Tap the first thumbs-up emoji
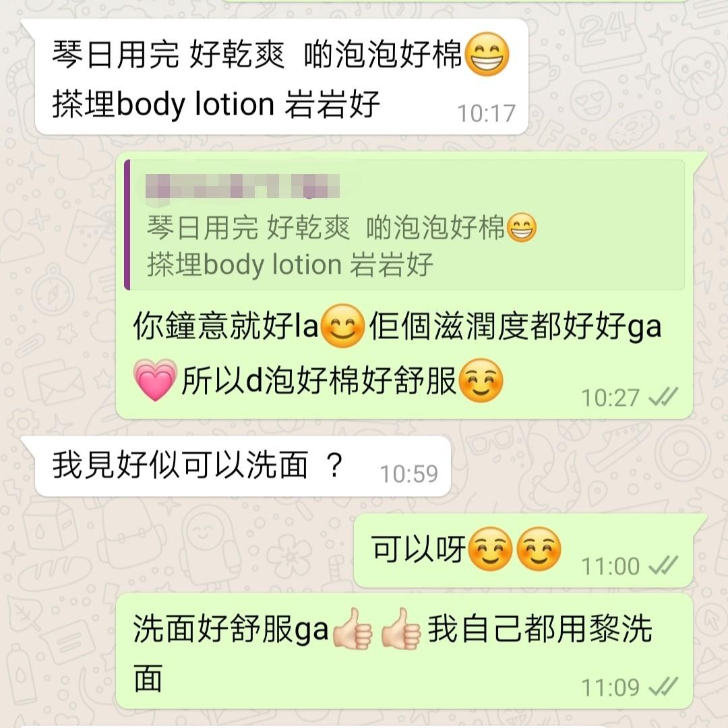The image size is (728, 728). (x=353, y=629)
